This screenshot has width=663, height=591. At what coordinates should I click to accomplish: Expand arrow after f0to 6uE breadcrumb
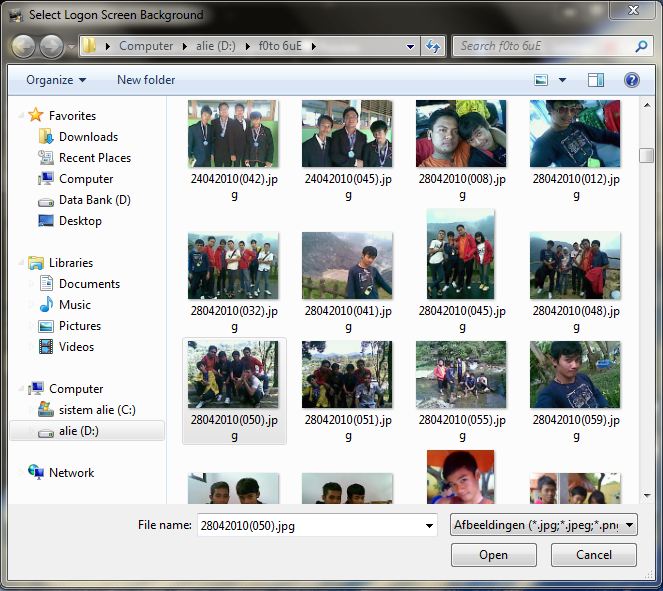tap(313, 46)
